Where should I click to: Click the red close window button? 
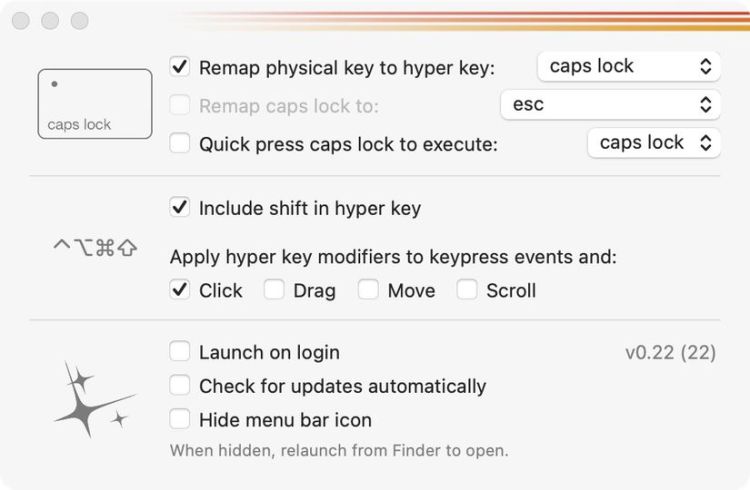click(x=21, y=21)
